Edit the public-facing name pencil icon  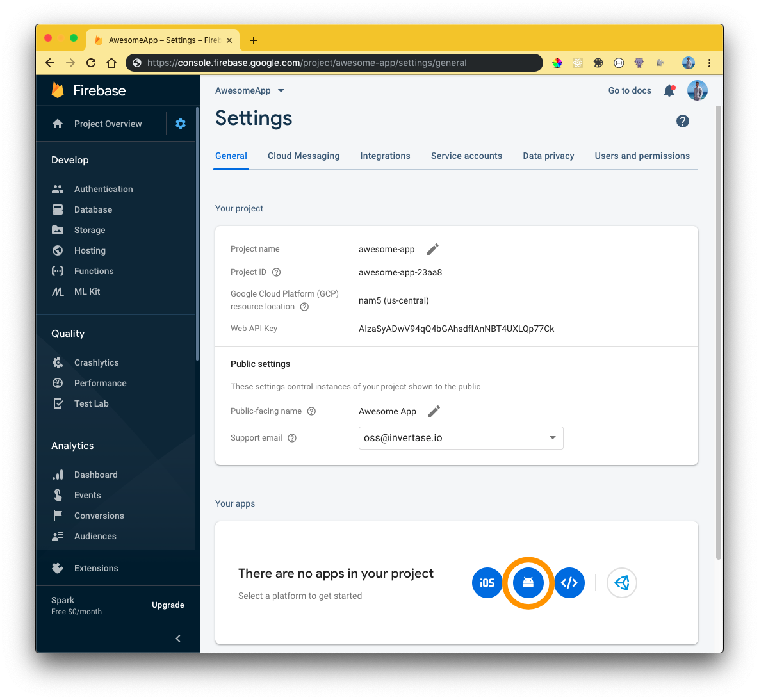[434, 411]
